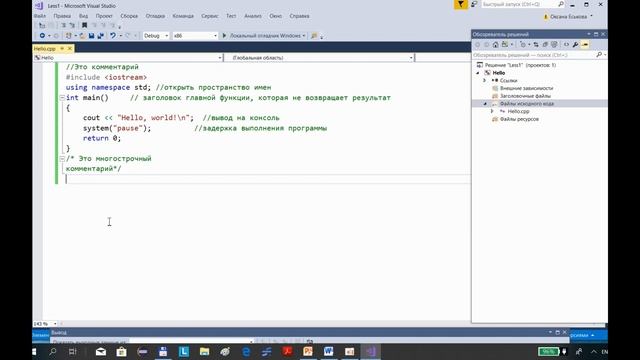Toggle bookmark icon in text editor toolbar

pos(84,25)
